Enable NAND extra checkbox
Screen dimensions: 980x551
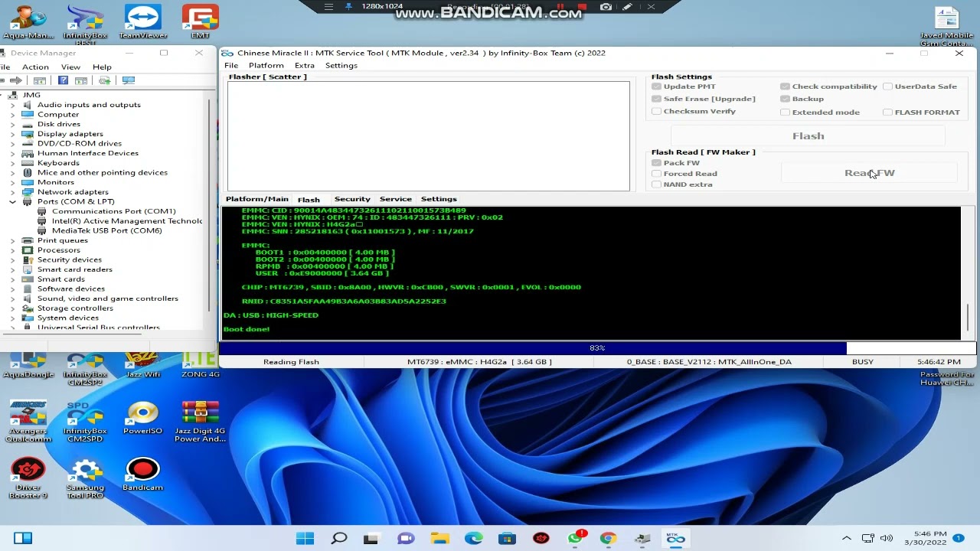(656, 184)
